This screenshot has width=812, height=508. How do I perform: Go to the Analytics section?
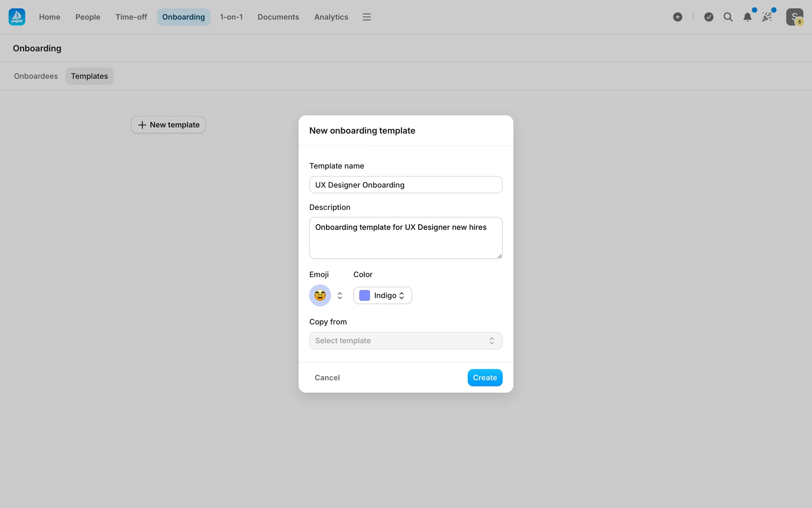tap(331, 17)
